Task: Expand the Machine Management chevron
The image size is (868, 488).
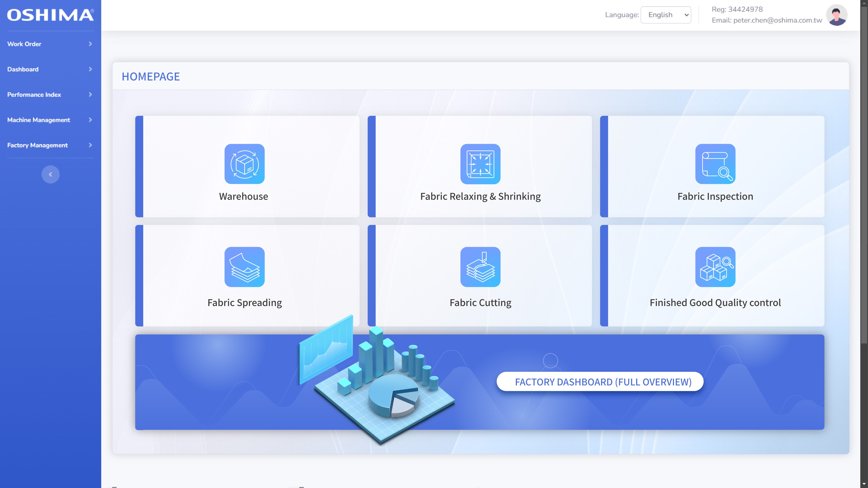Action: coord(90,120)
